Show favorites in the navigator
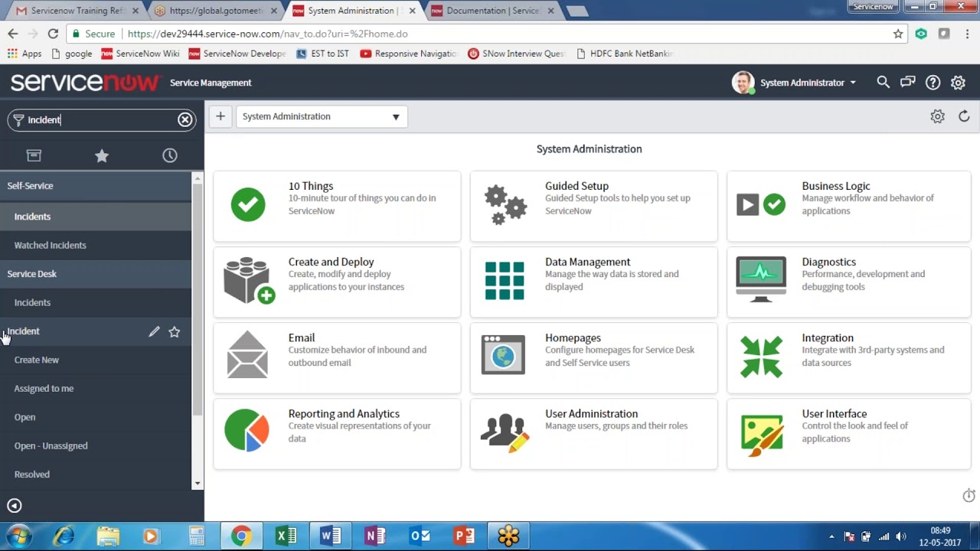This screenshot has width=980, height=551. pyautogui.click(x=102, y=155)
